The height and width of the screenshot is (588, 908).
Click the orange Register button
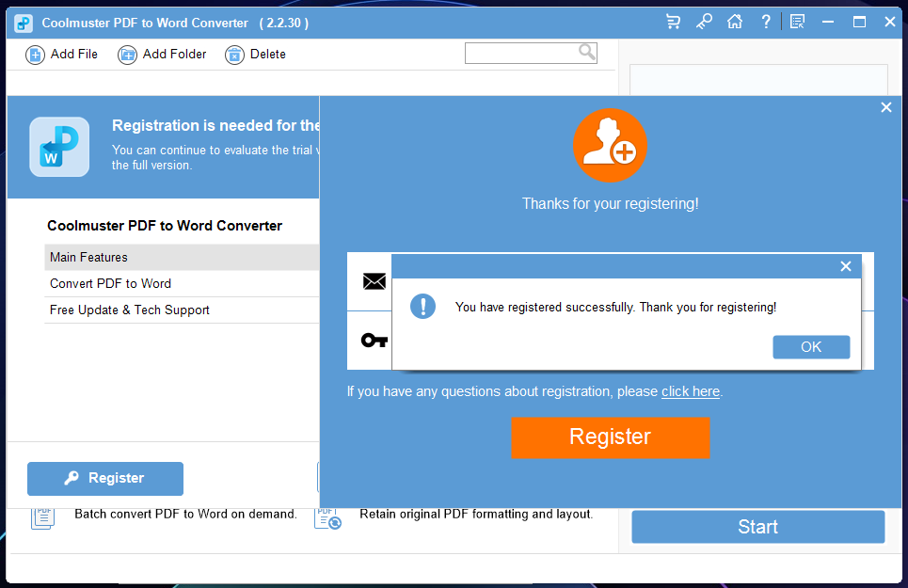[611, 437]
